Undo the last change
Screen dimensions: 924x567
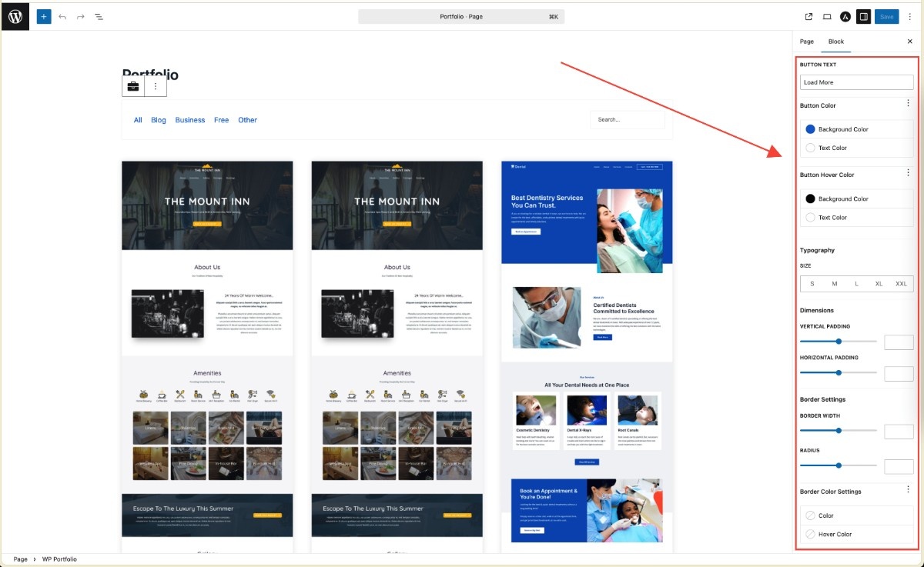coord(62,16)
